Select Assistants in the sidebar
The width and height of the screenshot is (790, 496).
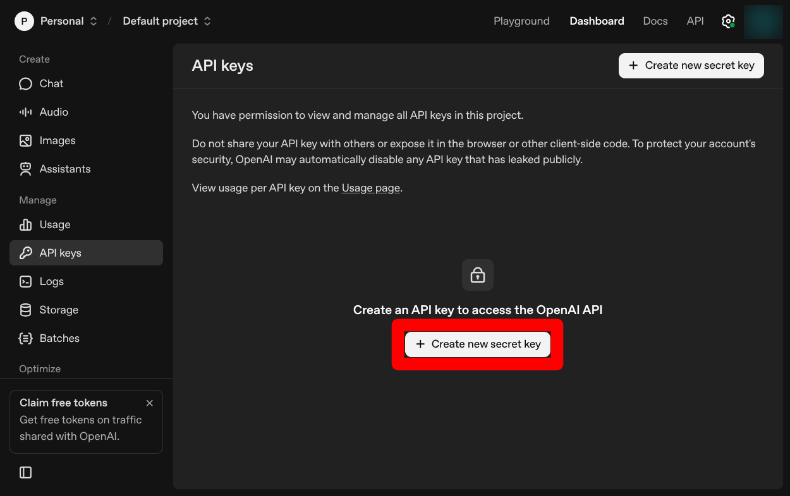tap(86, 169)
